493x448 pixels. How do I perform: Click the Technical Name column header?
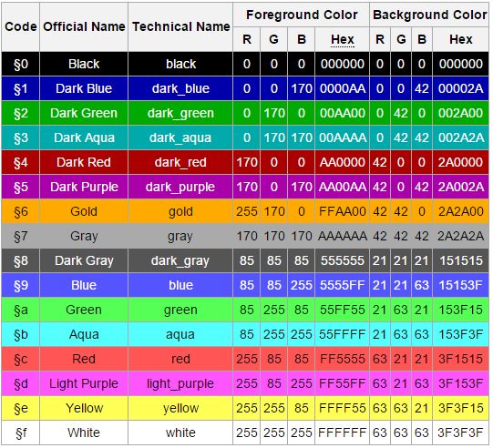coord(180,27)
